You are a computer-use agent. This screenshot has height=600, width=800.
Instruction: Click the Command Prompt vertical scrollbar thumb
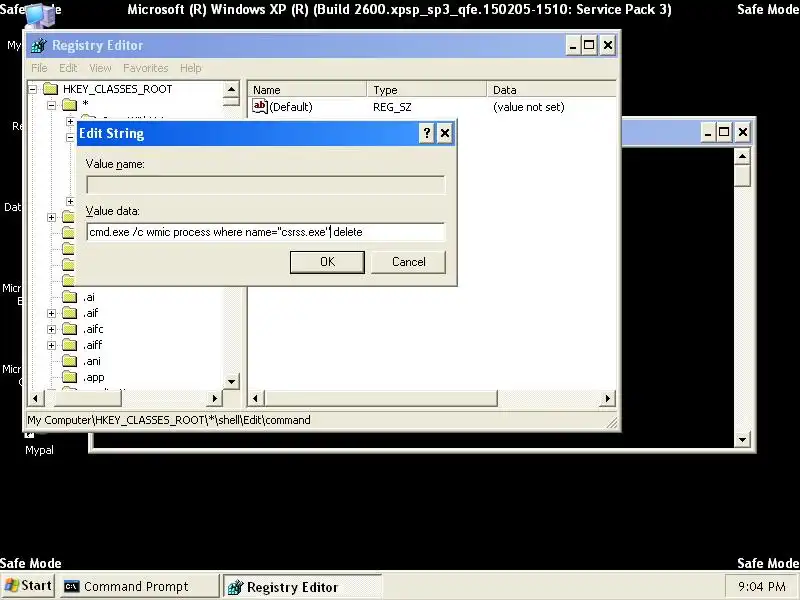[x=742, y=176]
